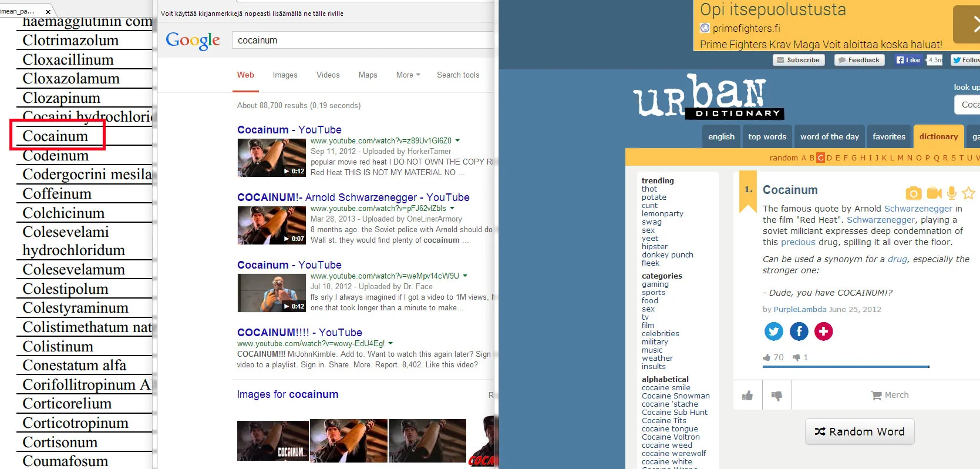Share the definition via the Facebook icon
Viewport: 980px width, 469px height.
[x=799, y=331]
